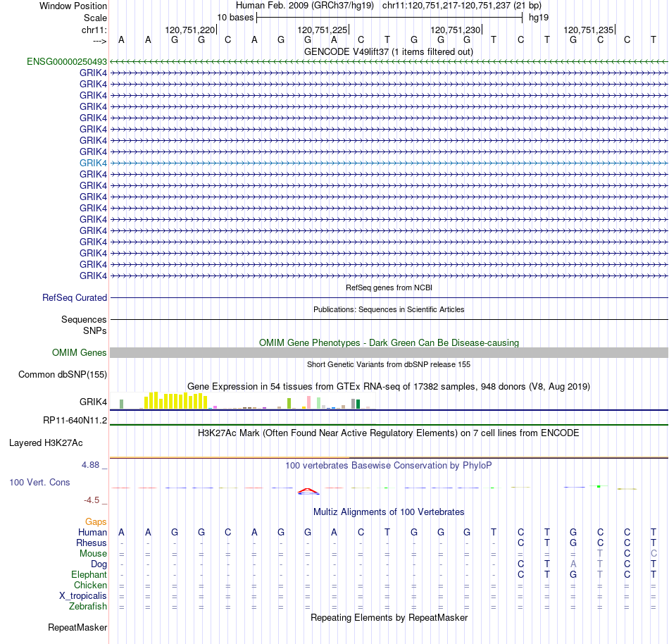
Task: Click the ---> strand direction arrow label
Action: pos(100,41)
